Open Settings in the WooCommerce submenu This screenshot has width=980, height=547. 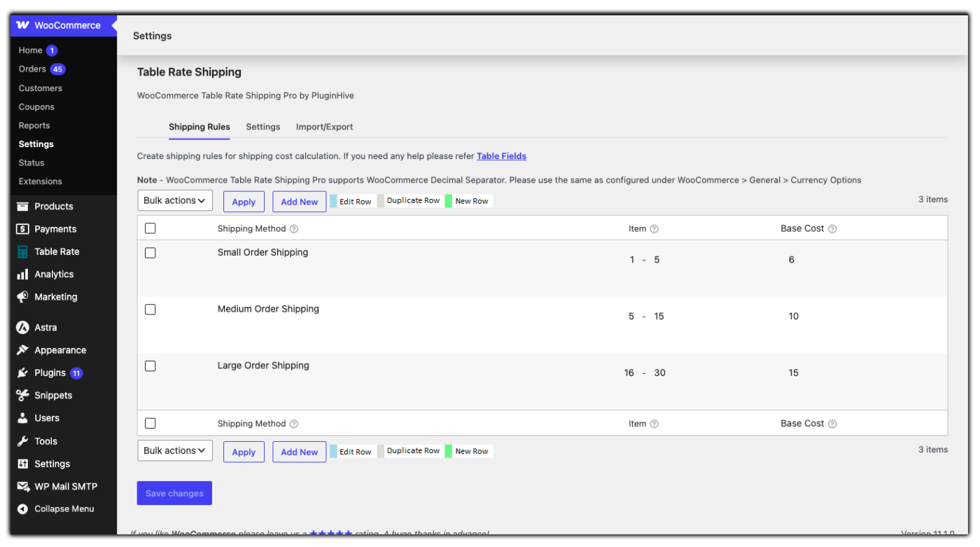pos(36,144)
